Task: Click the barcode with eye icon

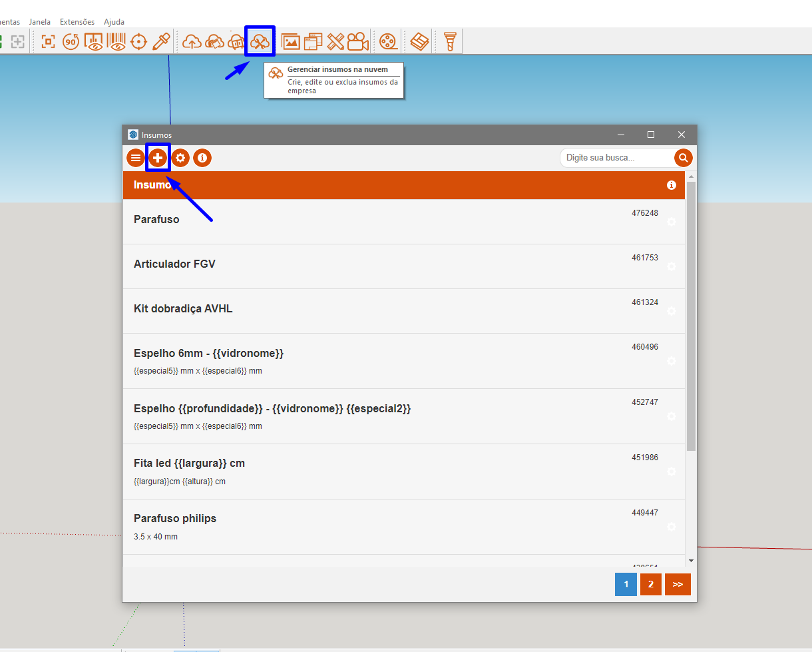Action: 116,42
